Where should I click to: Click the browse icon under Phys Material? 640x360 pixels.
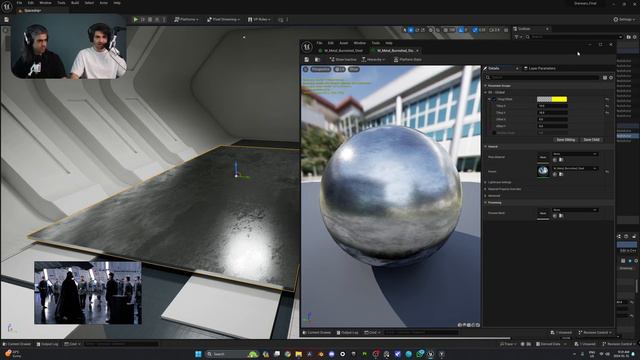coord(561,160)
